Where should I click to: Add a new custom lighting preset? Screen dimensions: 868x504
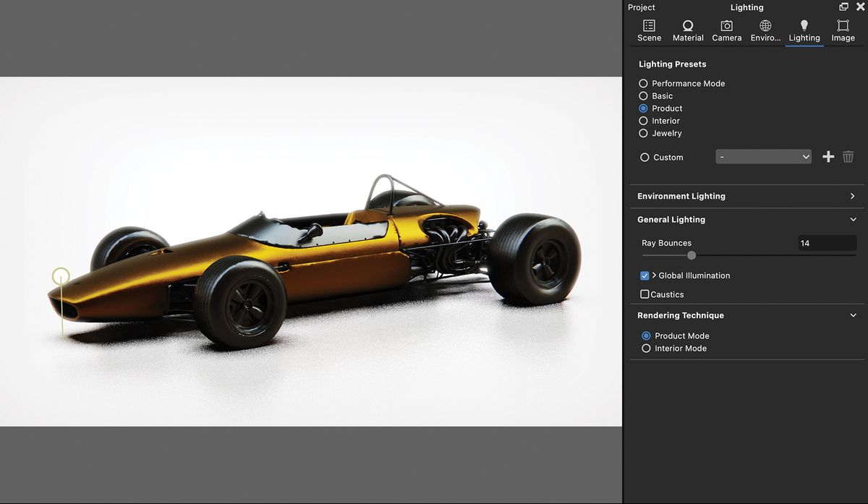click(x=828, y=156)
